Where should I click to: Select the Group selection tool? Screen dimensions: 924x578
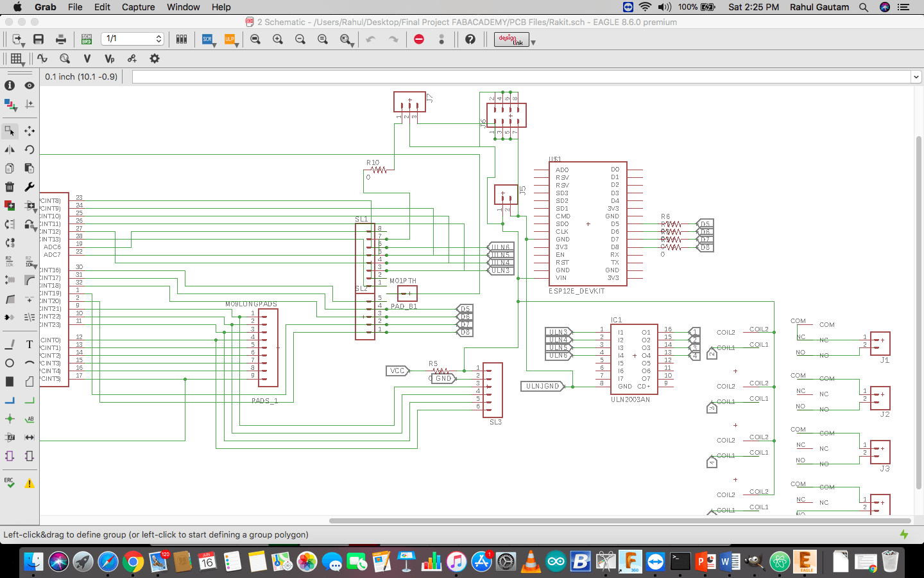click(x=10, y=131)
